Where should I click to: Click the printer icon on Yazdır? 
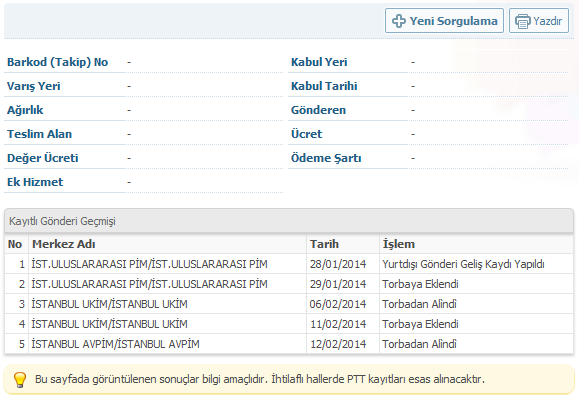click(523, 21)
